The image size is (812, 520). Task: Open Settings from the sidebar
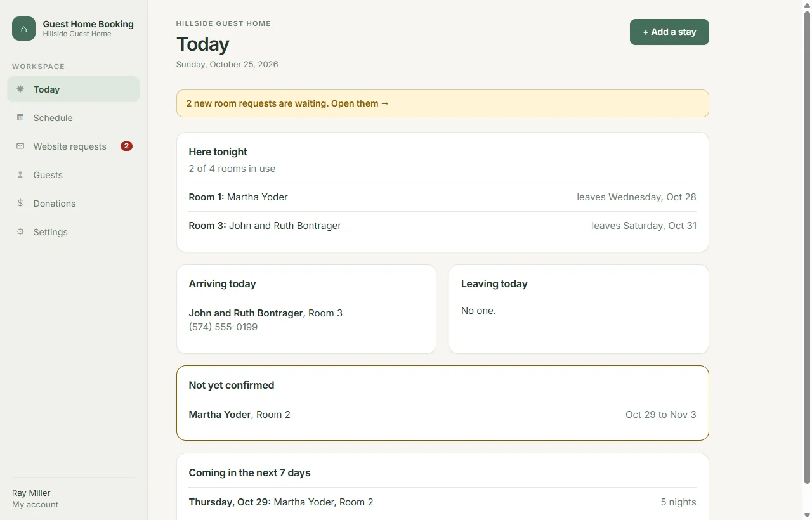(74, 232)
